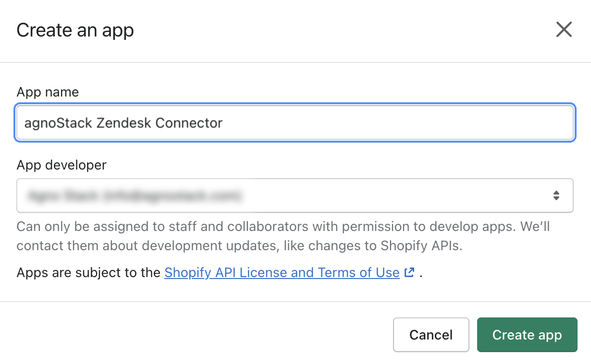Open Shopify API License and Terms link
This screenshot has width=591, height=364.
(x=282, y=273)
